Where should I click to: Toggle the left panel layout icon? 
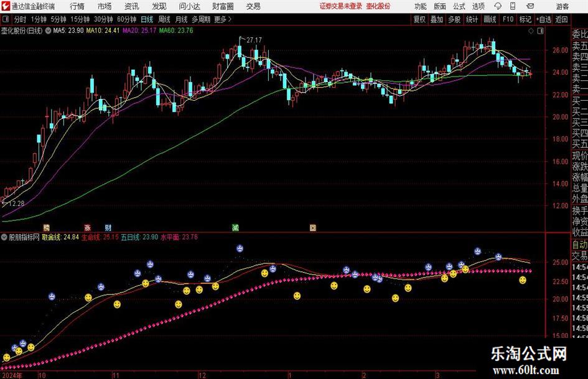pyautogui.click(x=6, y=19)
